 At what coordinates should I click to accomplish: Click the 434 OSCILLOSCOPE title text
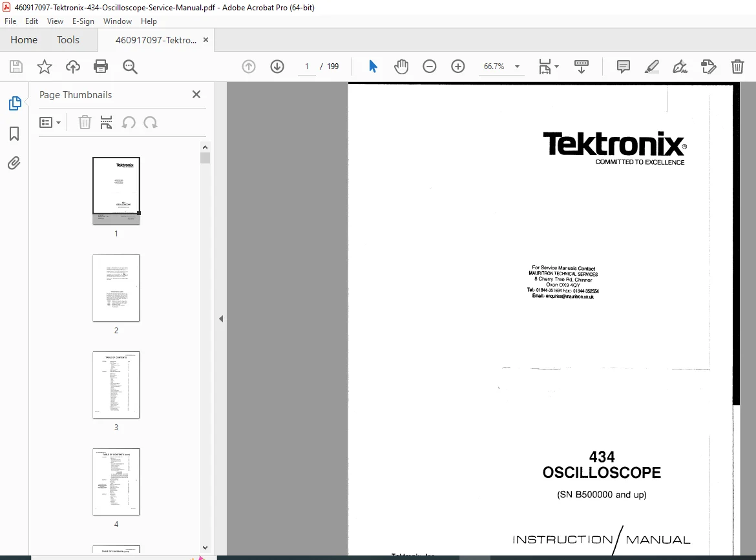(x=602, y=464)
